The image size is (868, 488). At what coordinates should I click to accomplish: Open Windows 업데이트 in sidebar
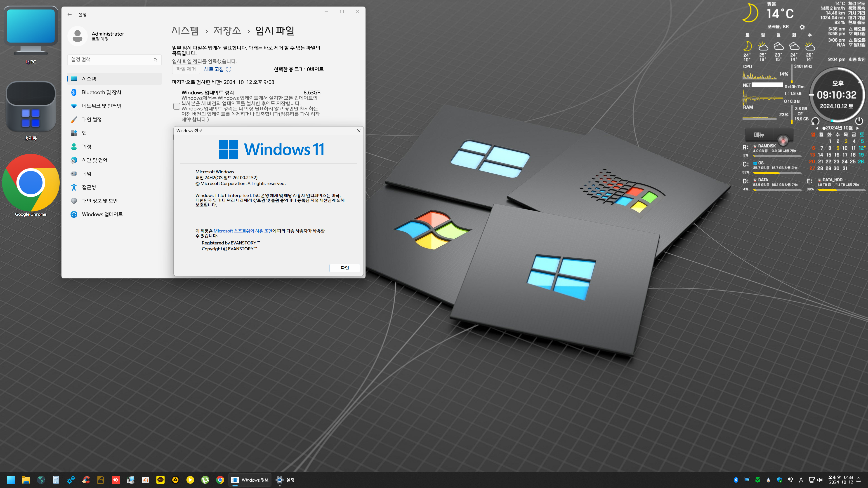pos(114,214)
